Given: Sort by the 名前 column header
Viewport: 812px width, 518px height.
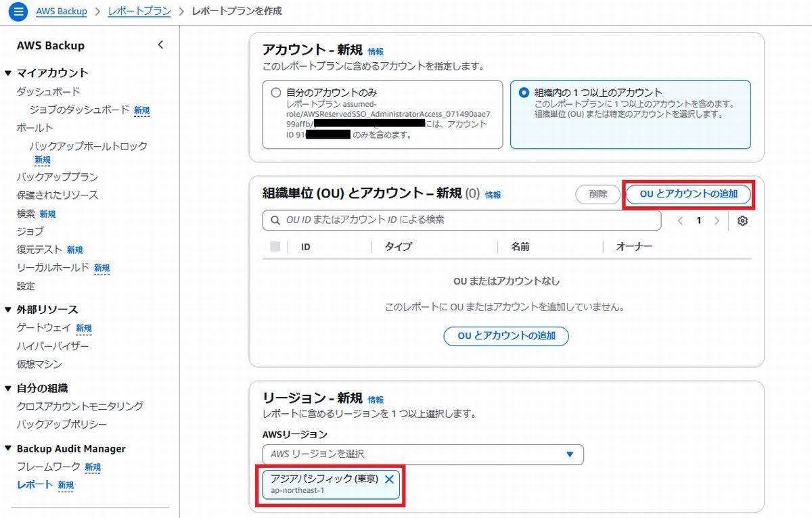Looking at the screenshot, I should (520, 247).
